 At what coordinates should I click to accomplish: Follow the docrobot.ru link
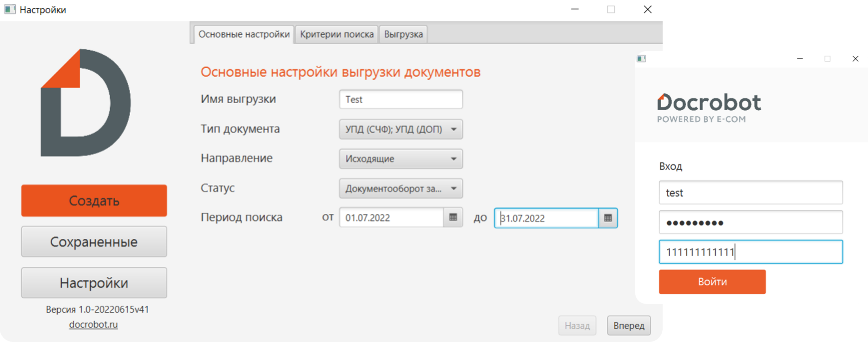click(93, 324)
